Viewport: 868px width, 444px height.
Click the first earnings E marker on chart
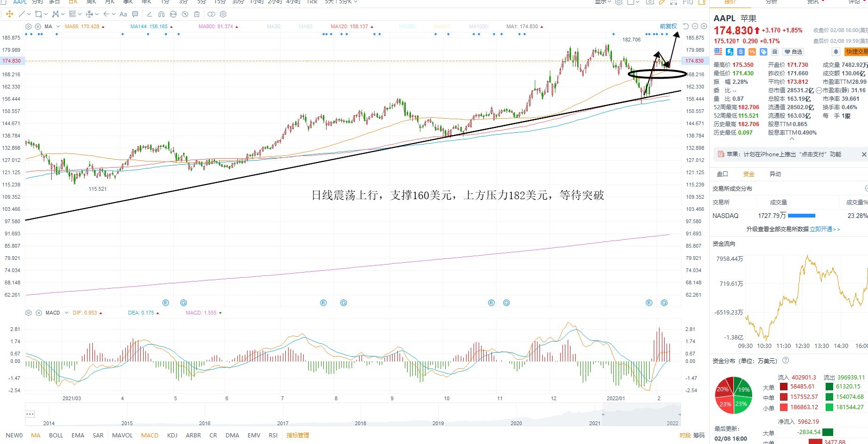[x=166, y=303]
